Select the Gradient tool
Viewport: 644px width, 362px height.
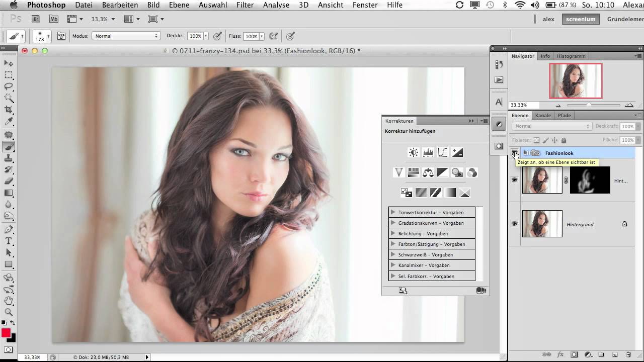[9, 193]
